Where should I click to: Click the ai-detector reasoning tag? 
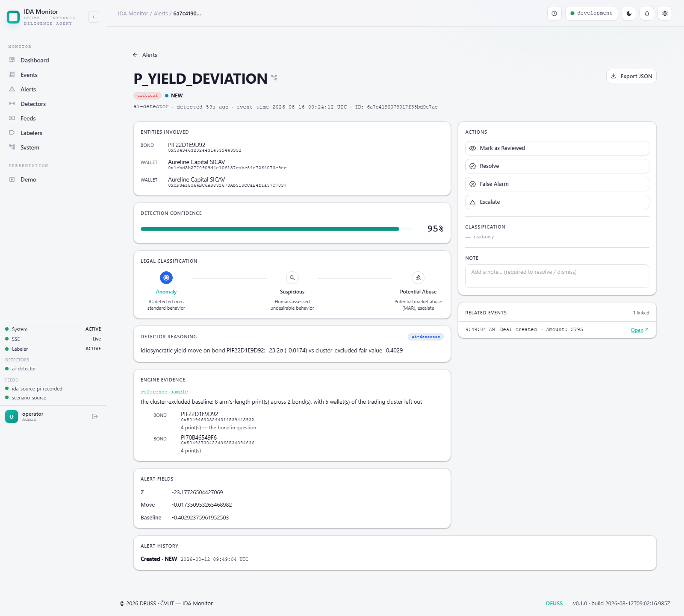426,337
